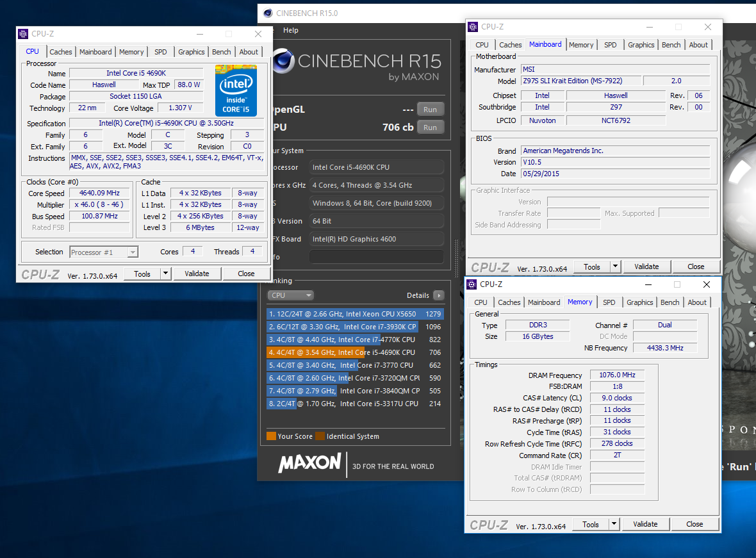
Task: Select ranking row Intel Core i7-3770
Action: point(355,365)
